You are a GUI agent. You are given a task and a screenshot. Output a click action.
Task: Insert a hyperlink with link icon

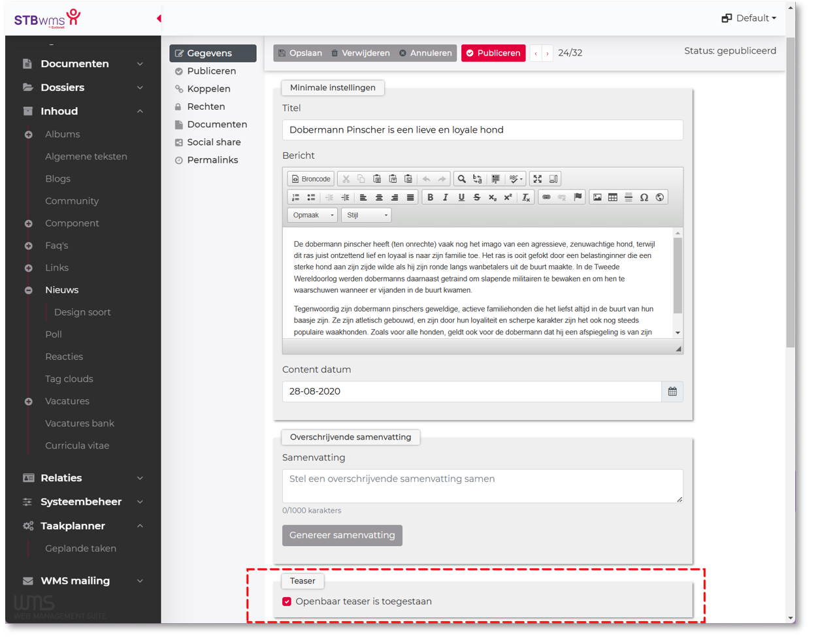click(546, 197)
